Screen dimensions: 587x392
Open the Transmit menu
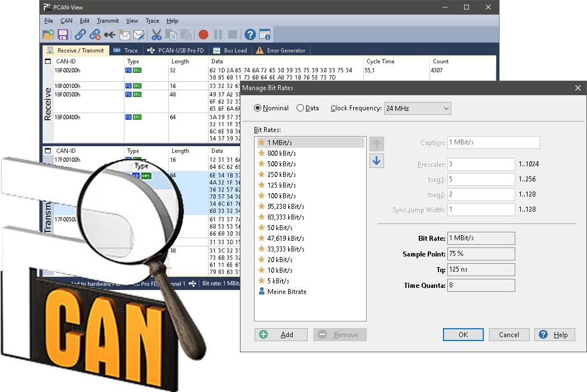[x=108, y=21]
